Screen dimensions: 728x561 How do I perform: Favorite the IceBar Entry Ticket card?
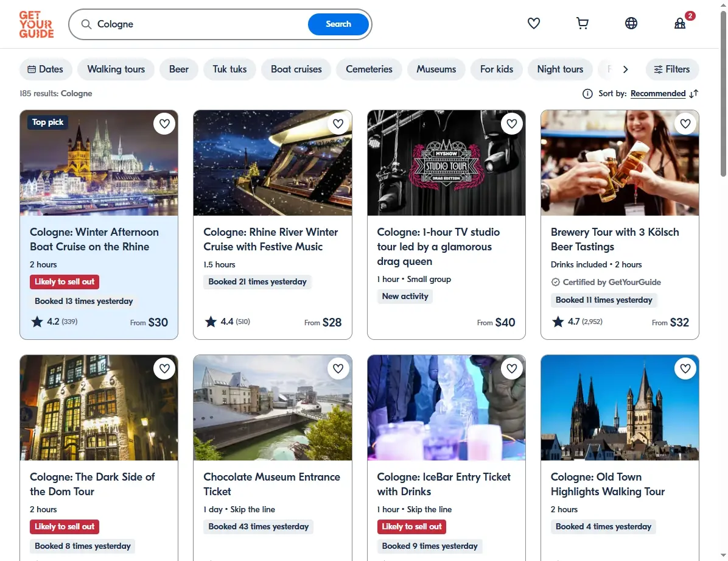(x=512, y=369)
